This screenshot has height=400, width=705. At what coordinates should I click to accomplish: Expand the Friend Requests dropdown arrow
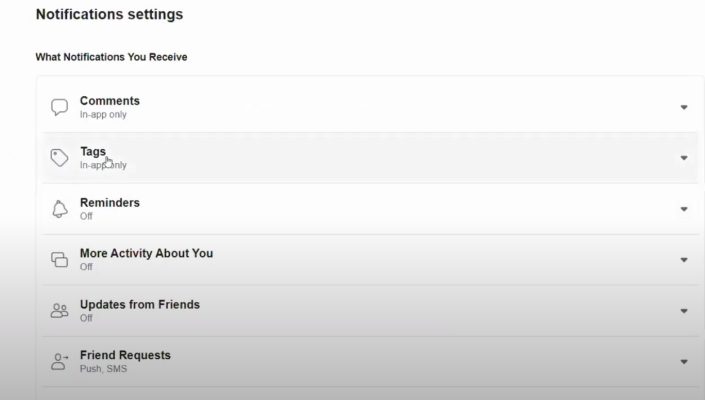pyautogui.click(x=684, y=362)
